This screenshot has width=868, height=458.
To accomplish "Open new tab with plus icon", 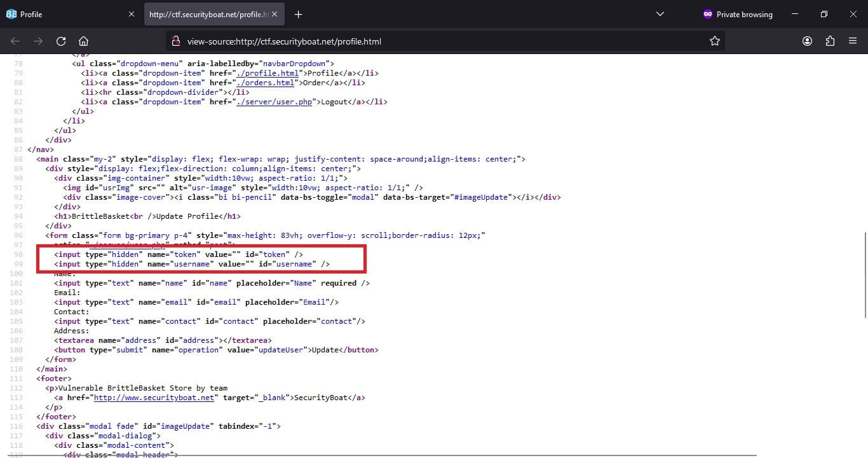I will tap(299, 14).
